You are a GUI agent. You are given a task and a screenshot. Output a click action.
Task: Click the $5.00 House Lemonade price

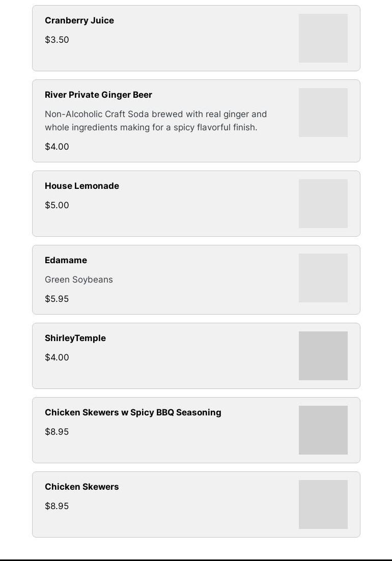[x=57, y=205]
